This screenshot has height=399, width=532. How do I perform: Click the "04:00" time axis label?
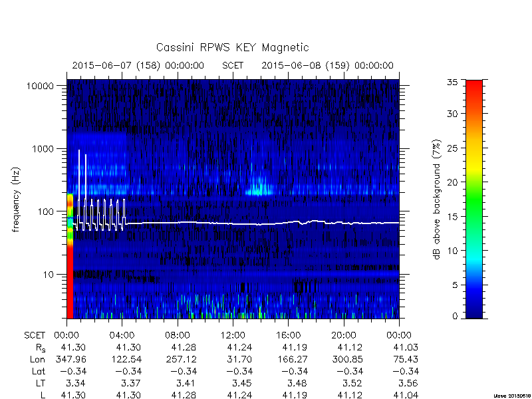click(122, 336)
